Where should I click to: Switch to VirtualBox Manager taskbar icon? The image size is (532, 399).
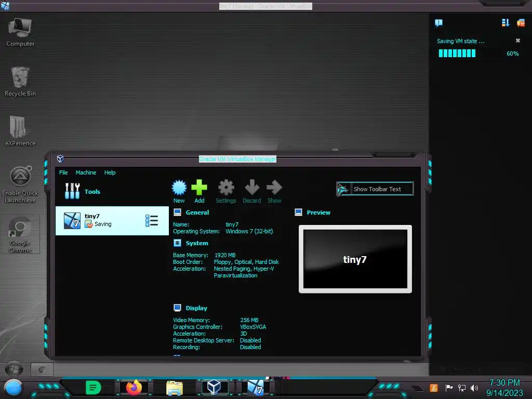pos(214,387)
